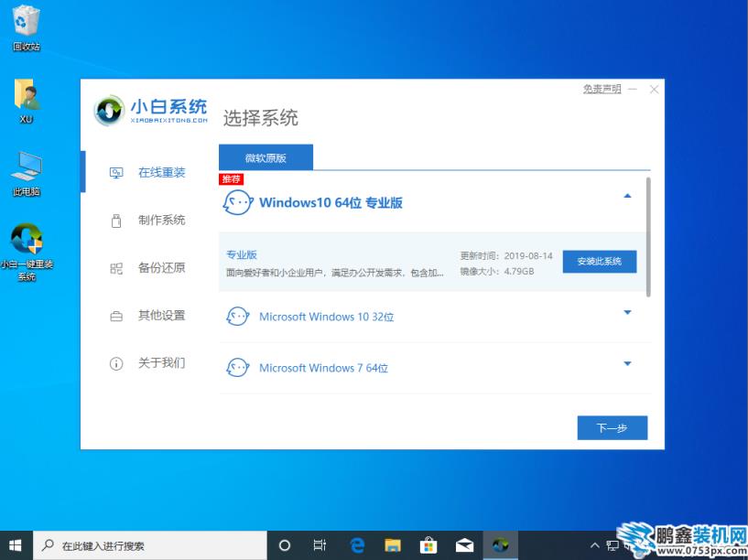Click the 备份还原 grid icon
748x560 pixels.
click(116, 268)
